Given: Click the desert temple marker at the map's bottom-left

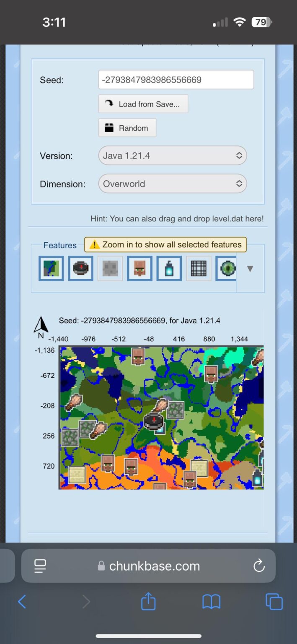Looking at the screenshot, I should tap(77, 475).
